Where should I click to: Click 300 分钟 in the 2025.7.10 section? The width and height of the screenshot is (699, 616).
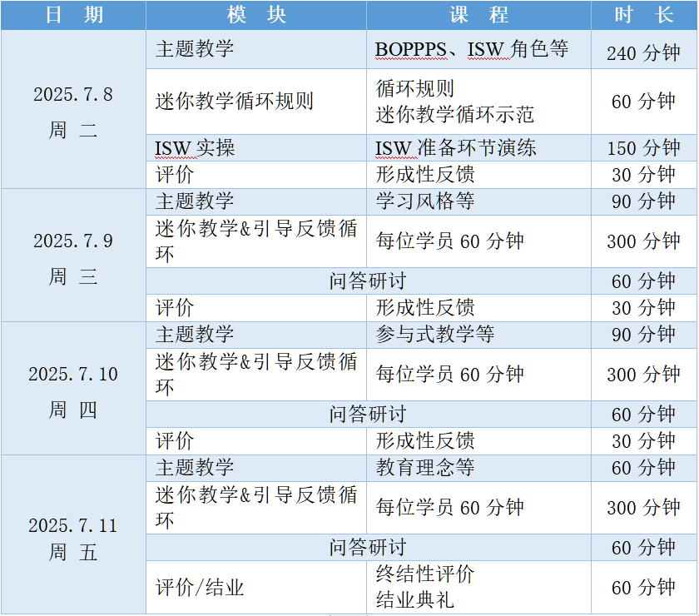click(644, 375)
